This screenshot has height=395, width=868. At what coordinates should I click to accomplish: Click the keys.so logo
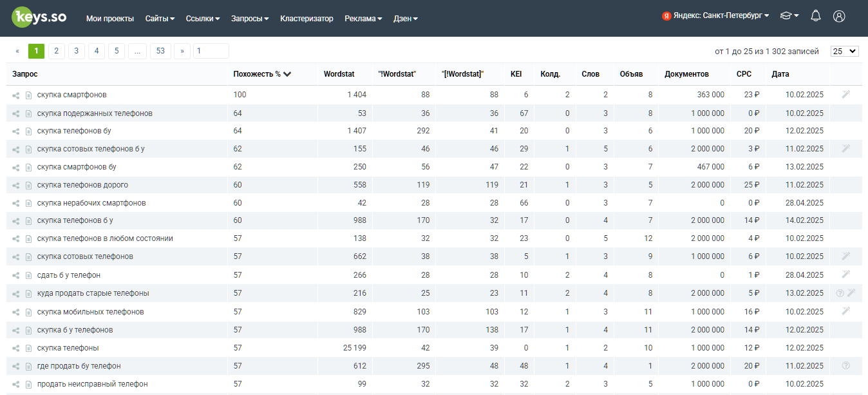[39, 17]
